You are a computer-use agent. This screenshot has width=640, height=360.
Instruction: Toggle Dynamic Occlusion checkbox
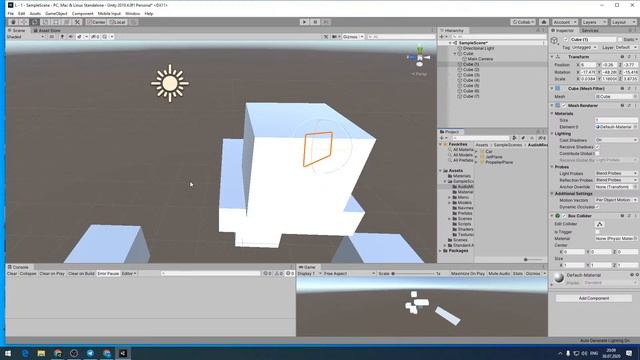(598, 207)
